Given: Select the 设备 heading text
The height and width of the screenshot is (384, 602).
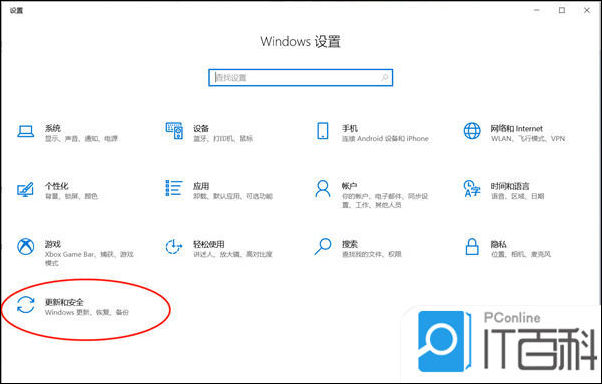Looking at the screenshot, I should pos(201,128).
